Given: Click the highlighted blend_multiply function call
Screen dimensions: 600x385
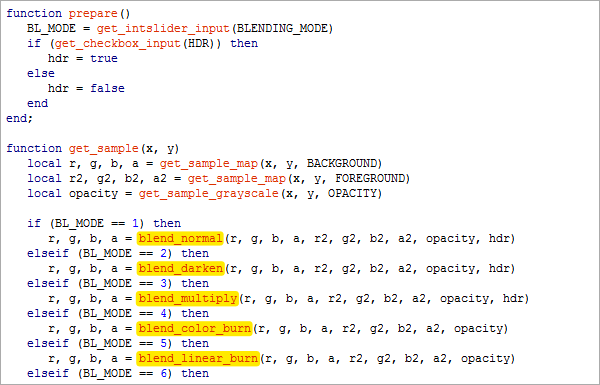Looking at the screenshot, I should (187, 298).
